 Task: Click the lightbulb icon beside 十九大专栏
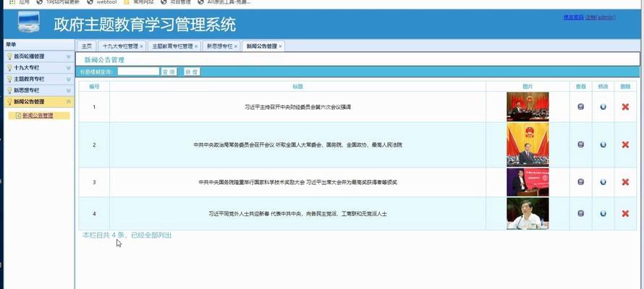9,67
